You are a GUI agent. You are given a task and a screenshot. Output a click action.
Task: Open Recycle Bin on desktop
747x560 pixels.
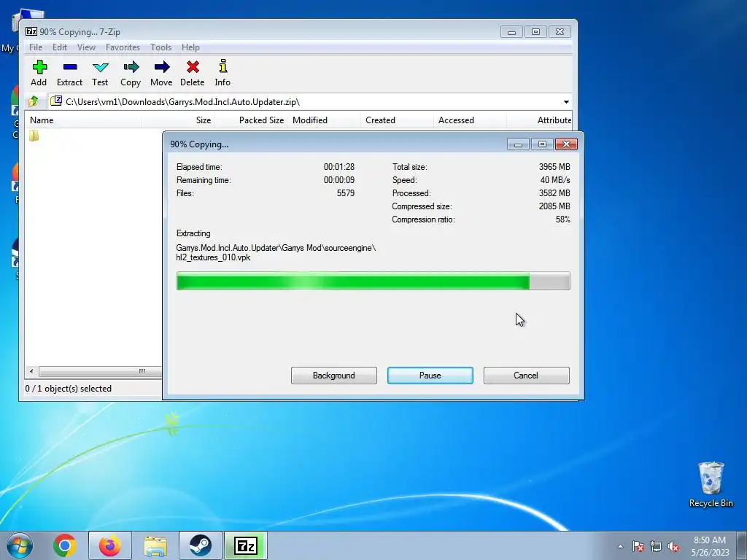(x=711, y=484)
